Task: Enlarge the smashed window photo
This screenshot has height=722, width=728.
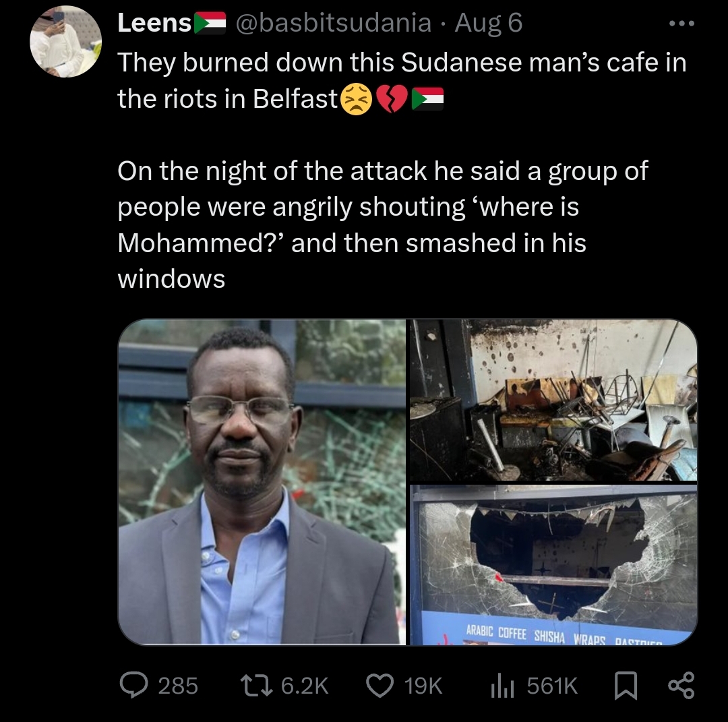Action: tap(553, 565)
